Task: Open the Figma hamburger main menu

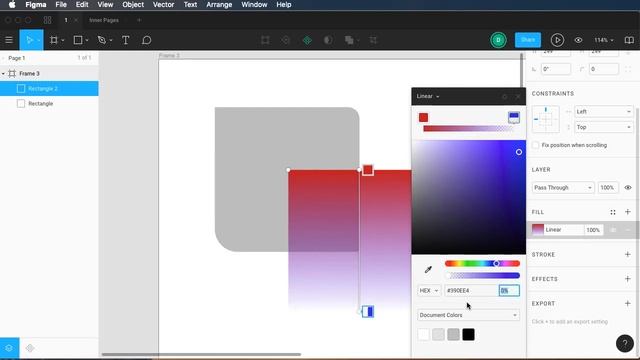Action: click(x=9, y=40)
